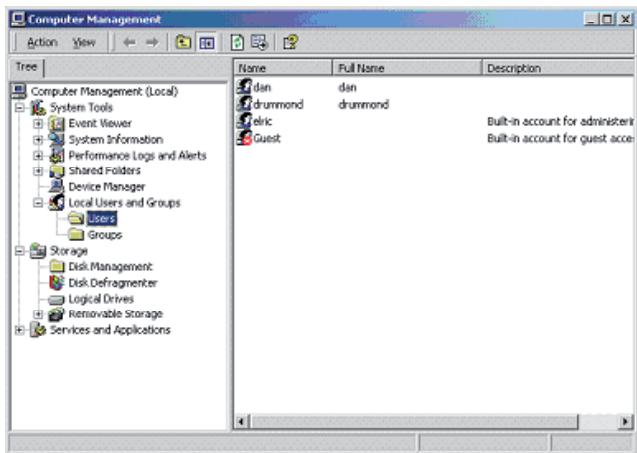The width and height of the screenshot is (637, 453).
Task: Expand the System Information node
Action: [38, 140]
